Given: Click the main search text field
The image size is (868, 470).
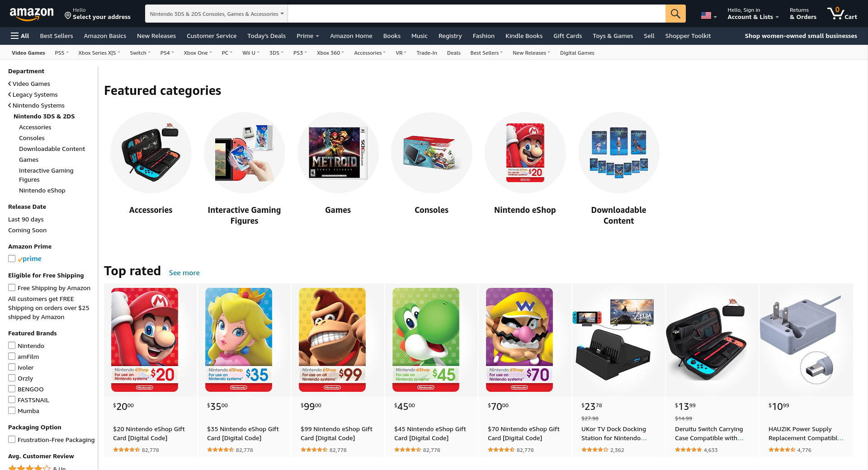Looking at the screenshot, I should point(476,14).
